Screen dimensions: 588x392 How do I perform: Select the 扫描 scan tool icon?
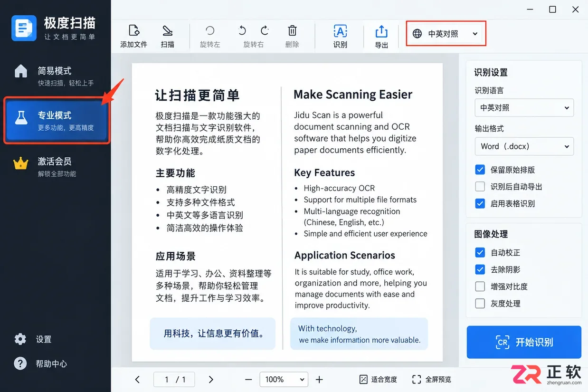(x=167, y=31)
